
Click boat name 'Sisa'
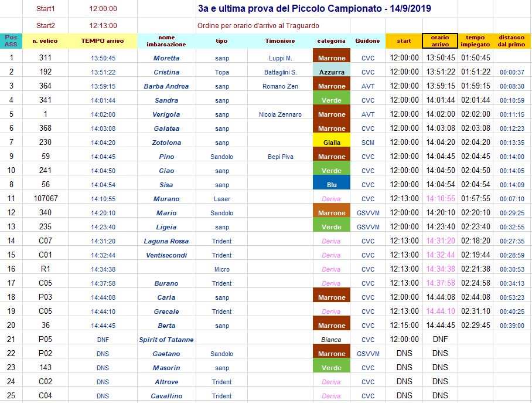[166, 185]
